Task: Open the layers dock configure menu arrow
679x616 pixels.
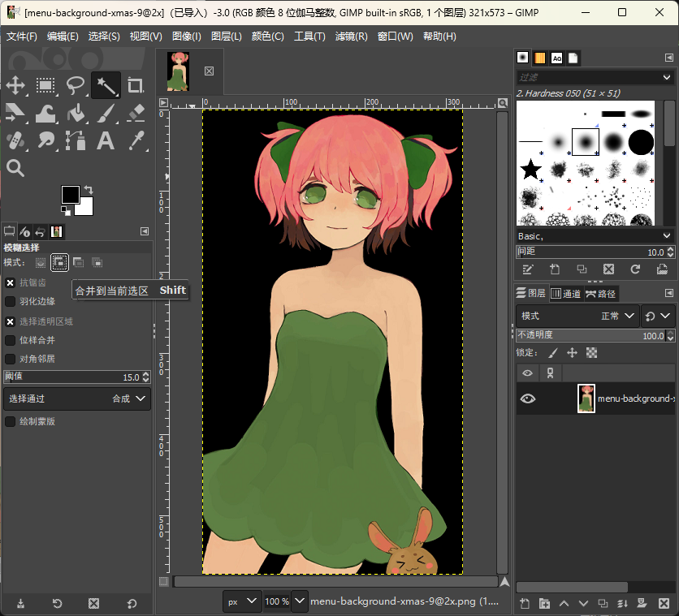Action: pos(669,293)
